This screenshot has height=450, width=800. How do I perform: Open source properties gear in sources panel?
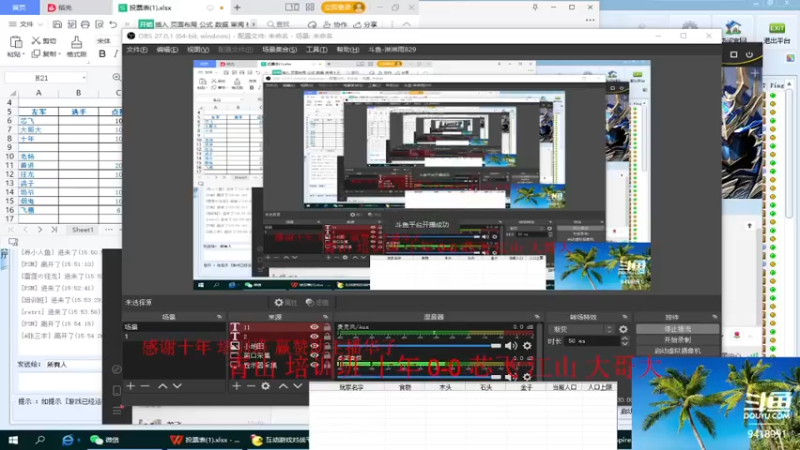265,386
